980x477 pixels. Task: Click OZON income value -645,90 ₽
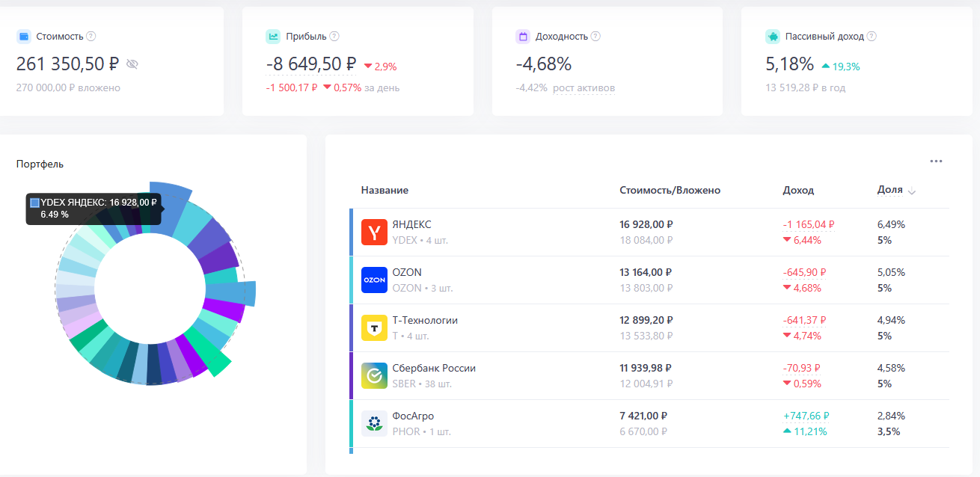804,272
